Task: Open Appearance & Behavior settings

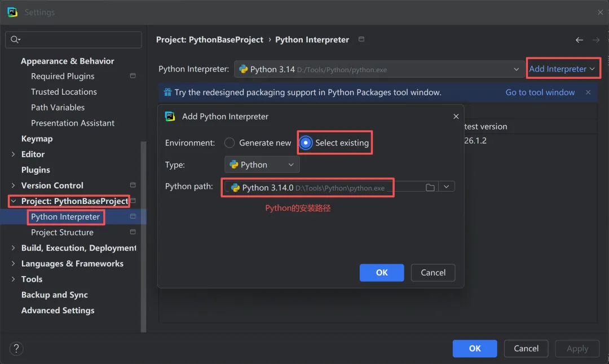Action: coord(67,61)
